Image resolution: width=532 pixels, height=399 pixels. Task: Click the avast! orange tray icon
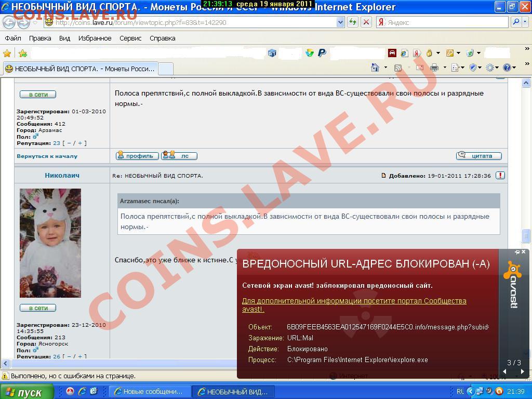pos(499,391)
